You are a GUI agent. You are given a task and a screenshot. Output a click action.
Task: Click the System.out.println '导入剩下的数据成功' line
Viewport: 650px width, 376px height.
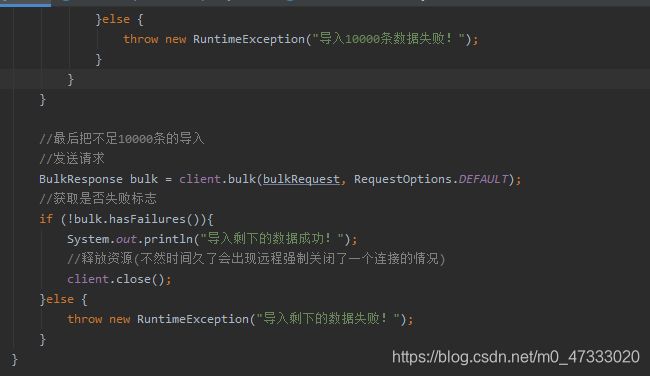(x=212, y=239)
